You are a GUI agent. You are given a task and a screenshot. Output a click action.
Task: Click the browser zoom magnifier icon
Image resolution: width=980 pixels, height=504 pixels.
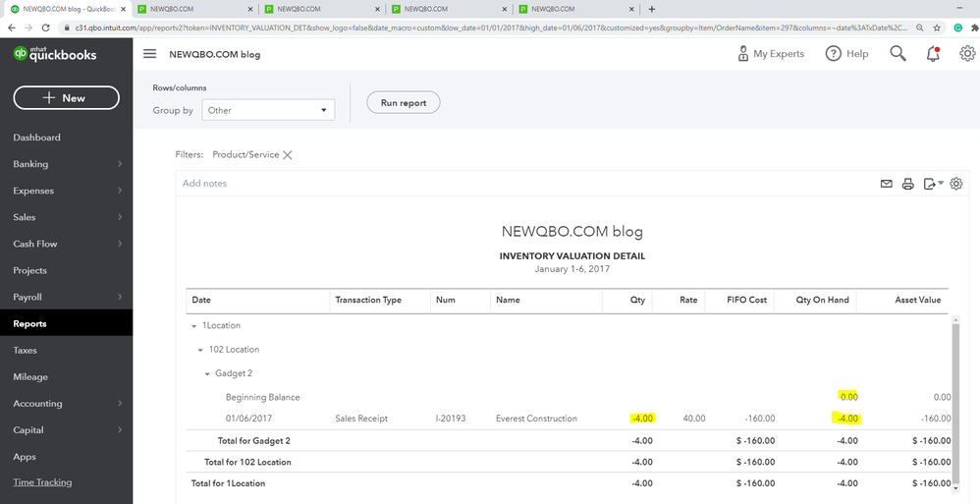coord(920,28)
